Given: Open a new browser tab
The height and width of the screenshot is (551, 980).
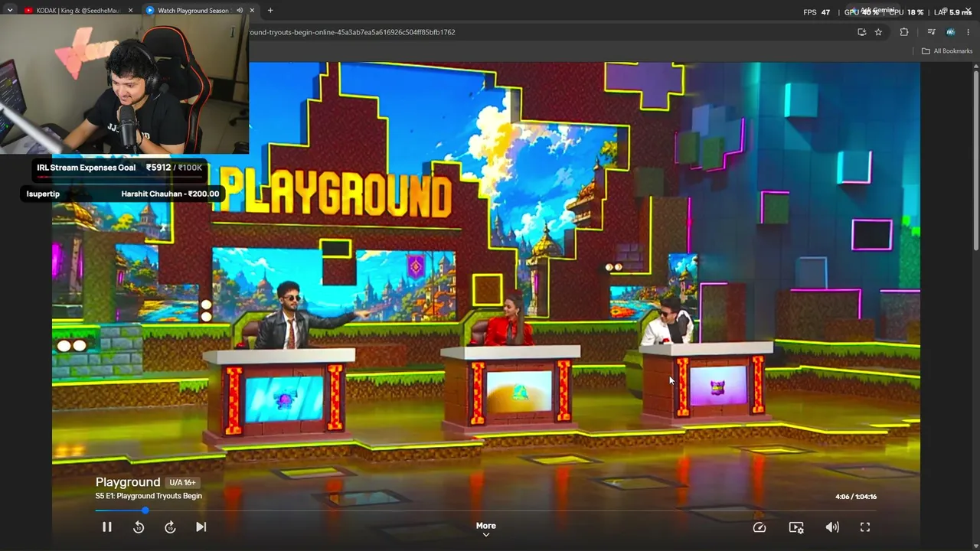Looking at the screenshot, I should (270, 11).
